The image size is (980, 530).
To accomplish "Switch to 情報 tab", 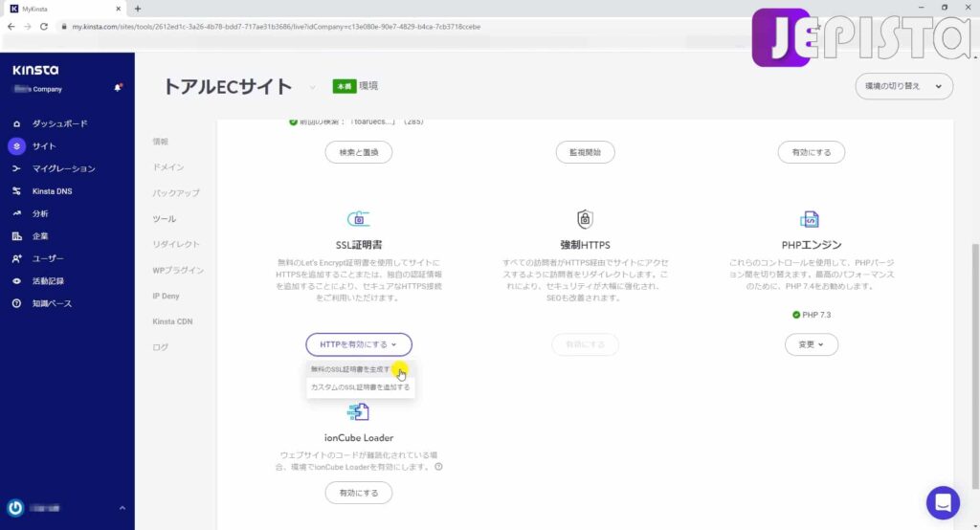I will 161,142.
